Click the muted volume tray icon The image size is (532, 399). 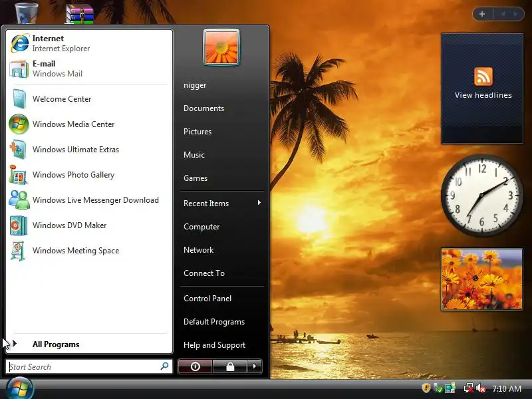pos(480,388)
